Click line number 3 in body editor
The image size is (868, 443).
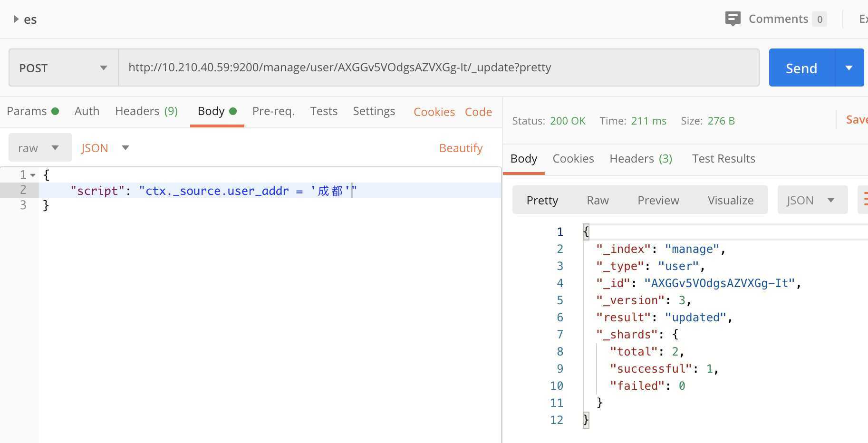pyautogui.click(x=23, y=205)
